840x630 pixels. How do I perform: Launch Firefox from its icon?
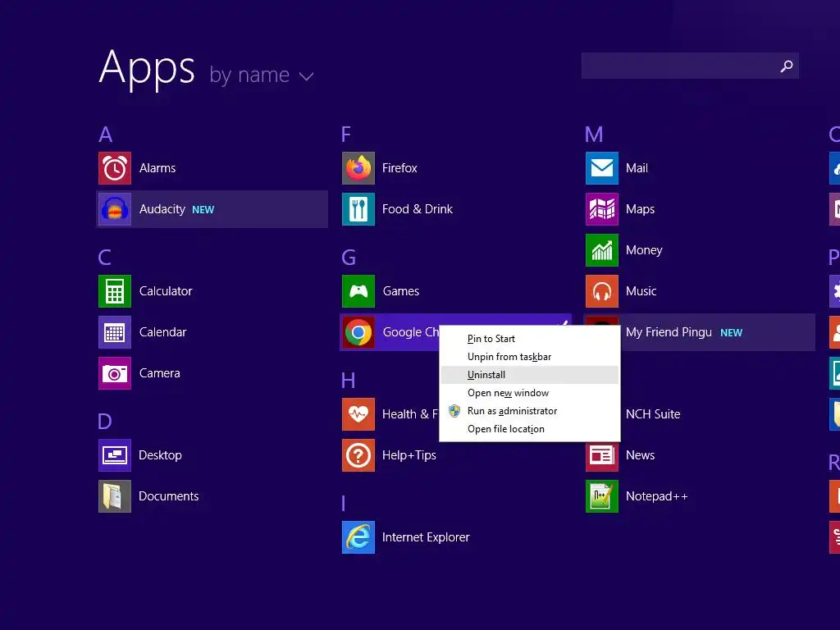point(358,168)
